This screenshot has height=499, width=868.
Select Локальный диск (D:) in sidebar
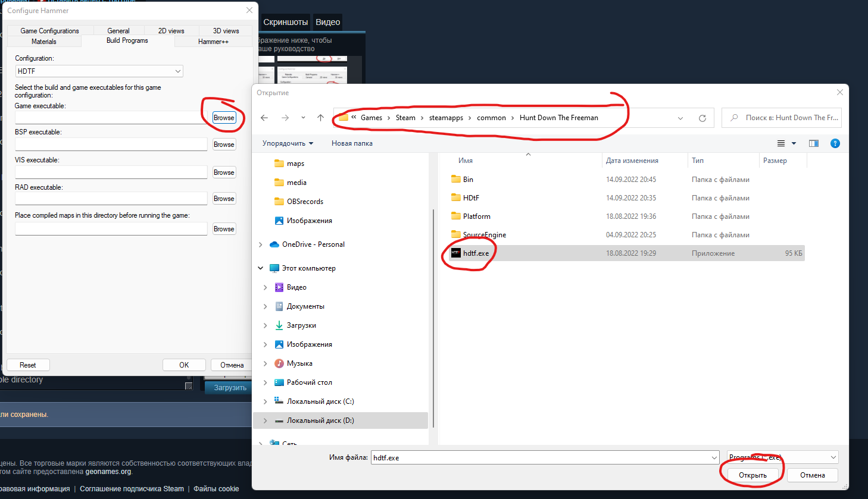point(341,420)
